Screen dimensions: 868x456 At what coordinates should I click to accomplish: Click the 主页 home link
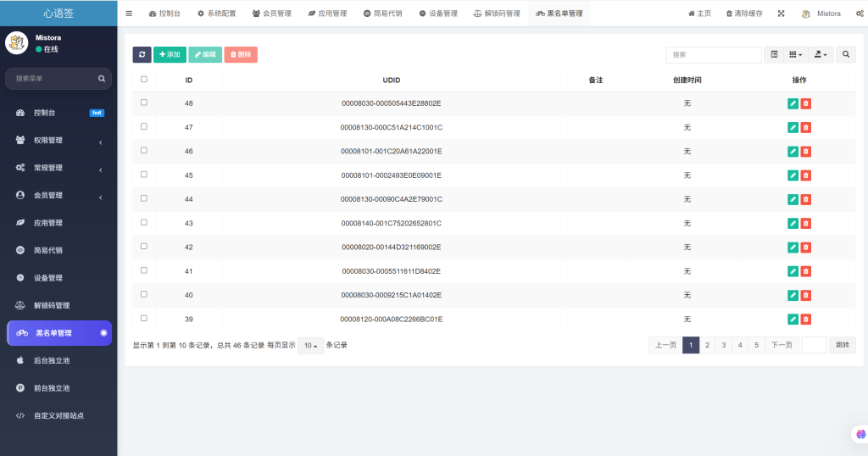coord(699,14)
